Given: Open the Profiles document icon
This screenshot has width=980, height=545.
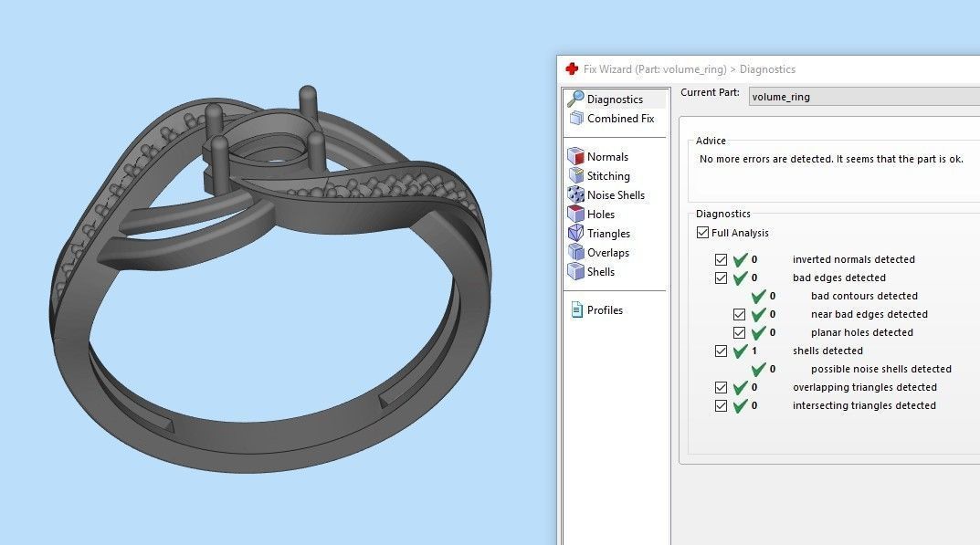Looking at the screenshot, I should tap(577, 310).
